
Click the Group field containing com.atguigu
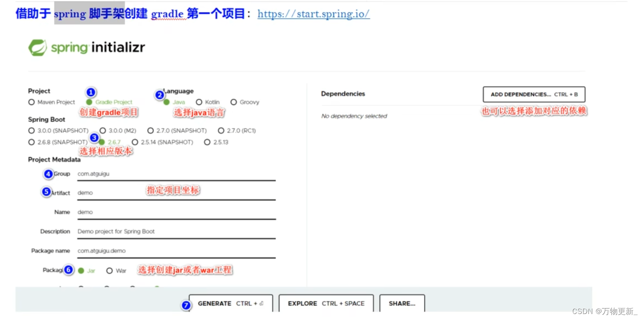(176, 174)
